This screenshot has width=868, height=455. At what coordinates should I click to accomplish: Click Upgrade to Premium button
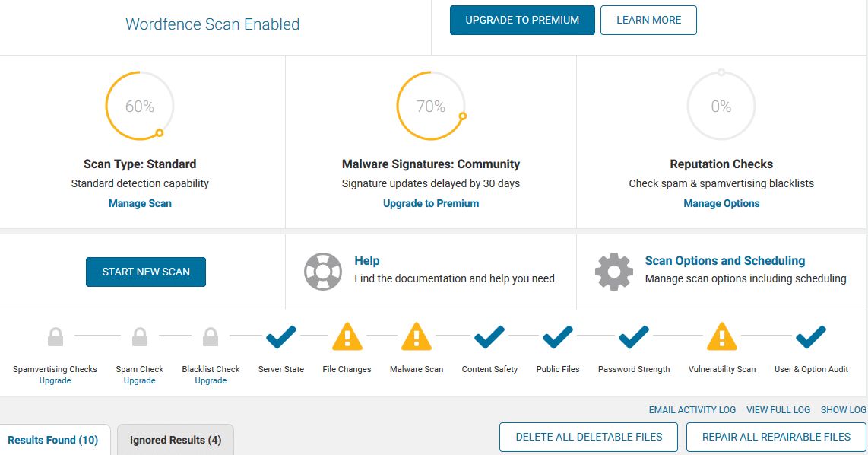click(x=522, y=20)
